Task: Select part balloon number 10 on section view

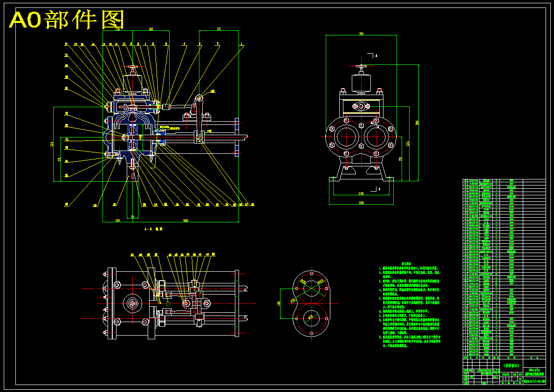Action: click(x=124, y=44)
